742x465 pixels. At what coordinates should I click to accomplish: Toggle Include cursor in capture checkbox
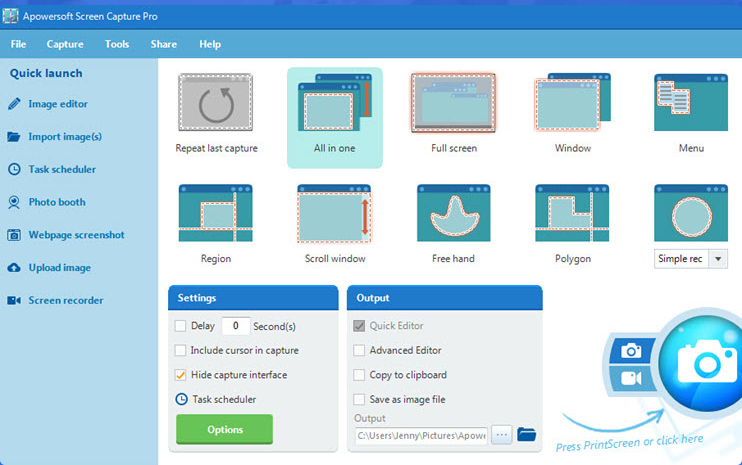(180, 351)
